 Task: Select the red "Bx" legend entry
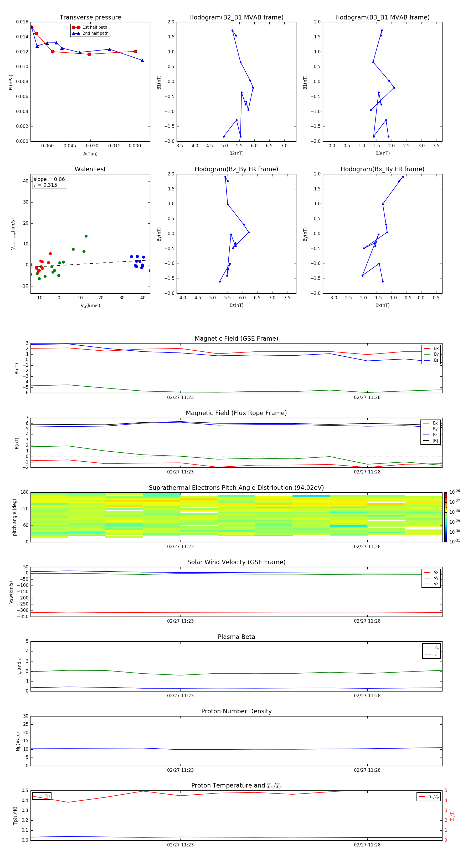(431, 349)
